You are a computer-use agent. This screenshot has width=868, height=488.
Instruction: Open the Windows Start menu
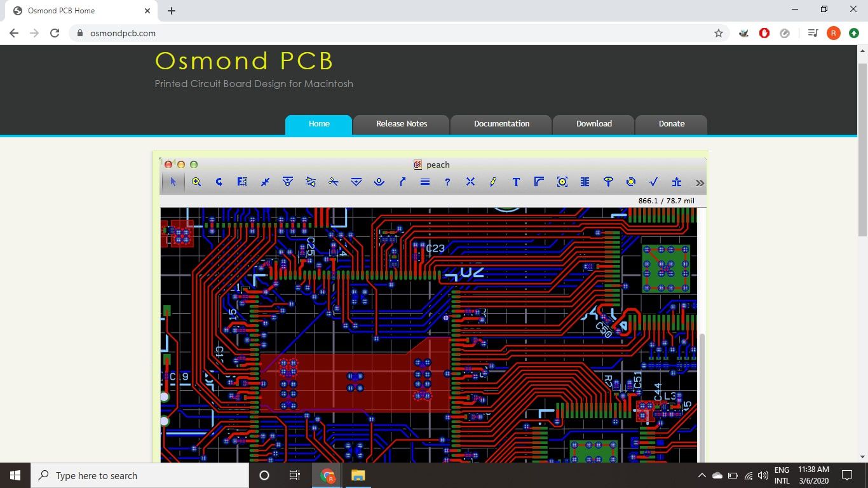[x=15, y=475]
